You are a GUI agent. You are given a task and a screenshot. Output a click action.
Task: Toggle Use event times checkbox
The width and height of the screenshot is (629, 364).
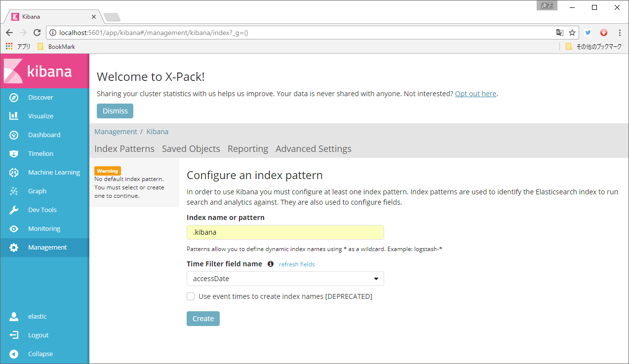191,296
